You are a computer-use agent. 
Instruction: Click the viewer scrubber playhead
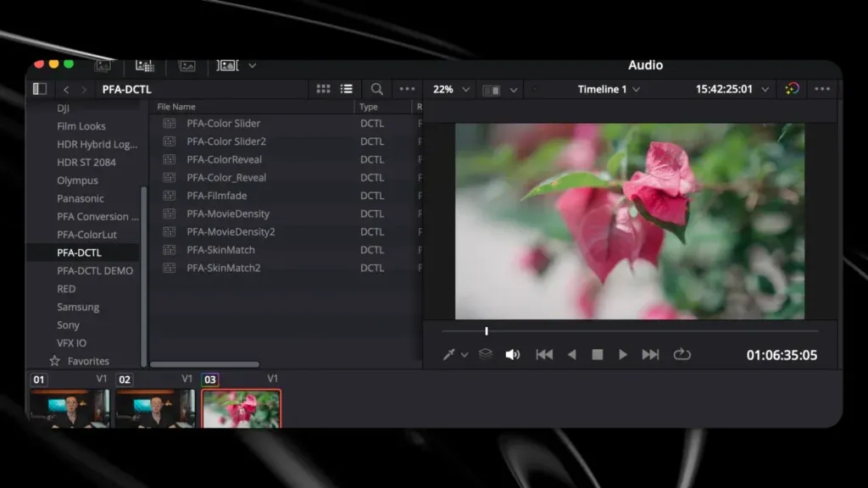click(x=487, y=331)
